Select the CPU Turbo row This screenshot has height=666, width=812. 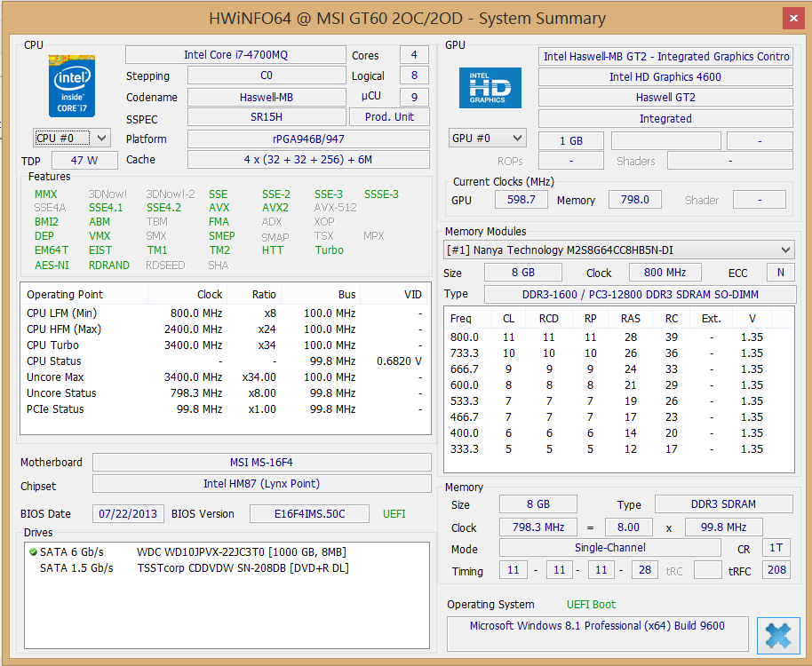226,345
